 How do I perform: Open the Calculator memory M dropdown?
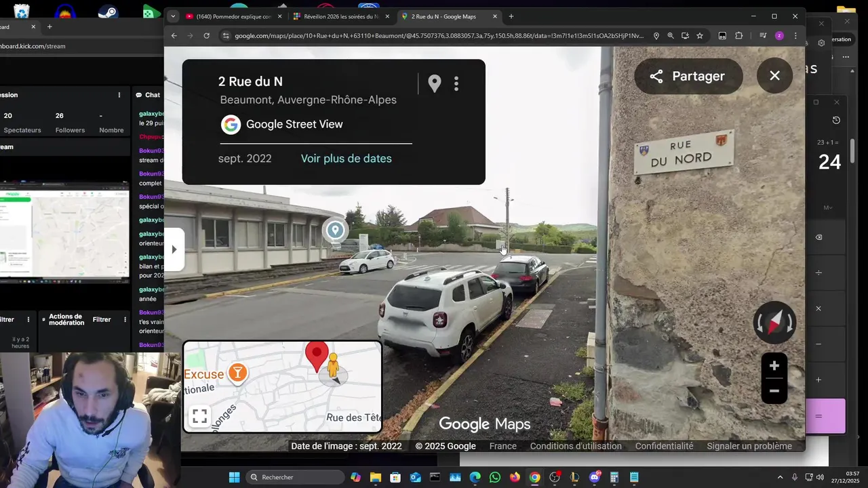pos(828,207)
